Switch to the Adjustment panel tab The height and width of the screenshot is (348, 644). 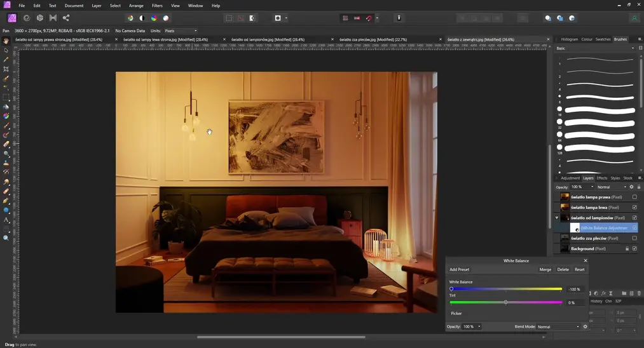[570, 178]
